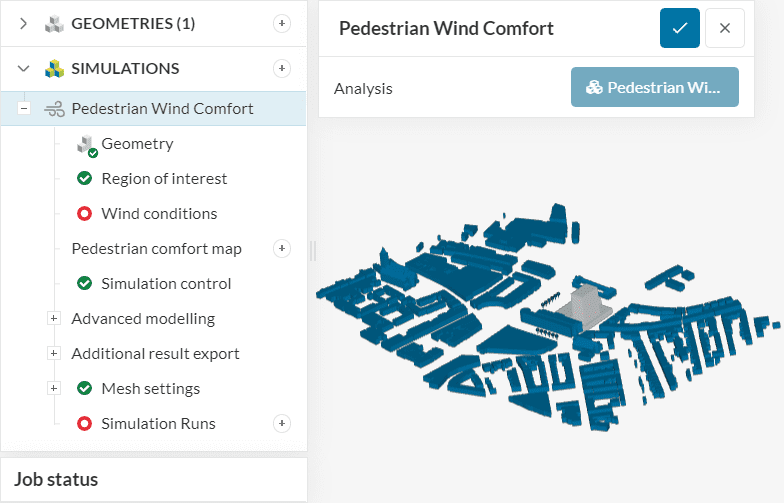Collapse the Pedestrian Wind Comfort tree node
This screenshot has height=503, width=784.
click(x=24, y=109)
